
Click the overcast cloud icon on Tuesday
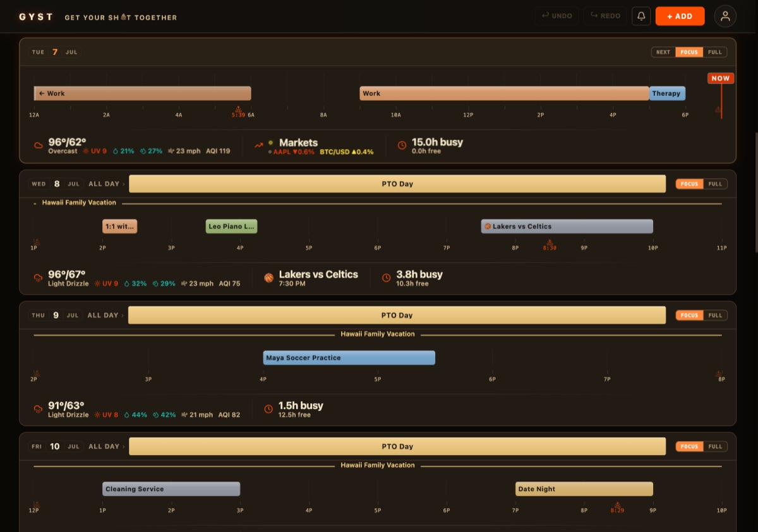point(39,145)
